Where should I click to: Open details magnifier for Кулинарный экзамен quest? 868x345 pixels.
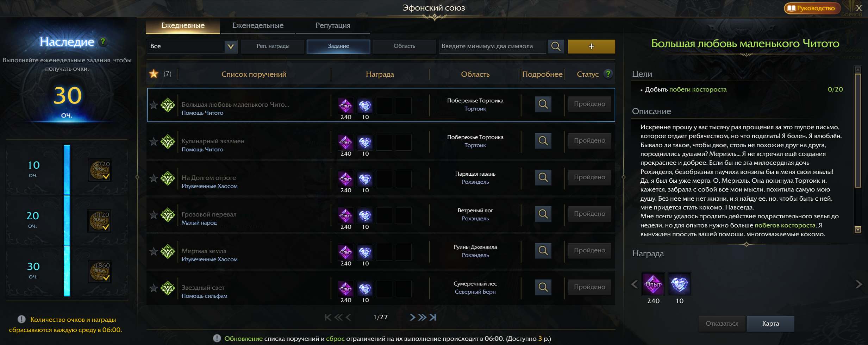tap(543, 141)
